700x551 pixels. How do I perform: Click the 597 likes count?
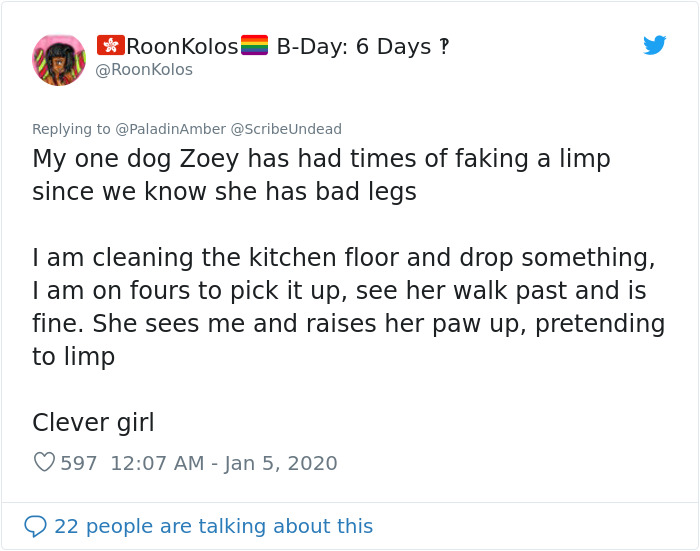79,463
